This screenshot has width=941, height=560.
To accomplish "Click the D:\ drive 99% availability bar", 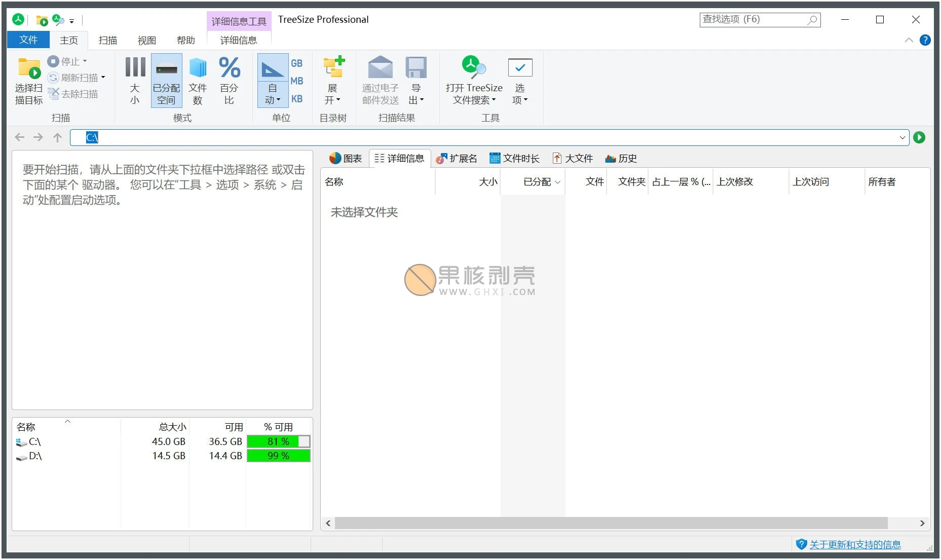I will point(278,456).
